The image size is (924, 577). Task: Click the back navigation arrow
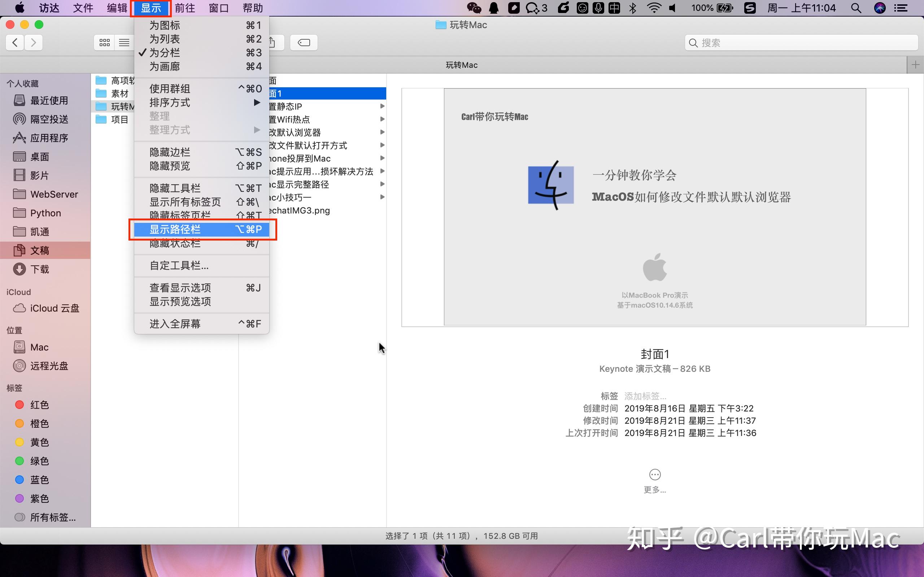[14, 42]
